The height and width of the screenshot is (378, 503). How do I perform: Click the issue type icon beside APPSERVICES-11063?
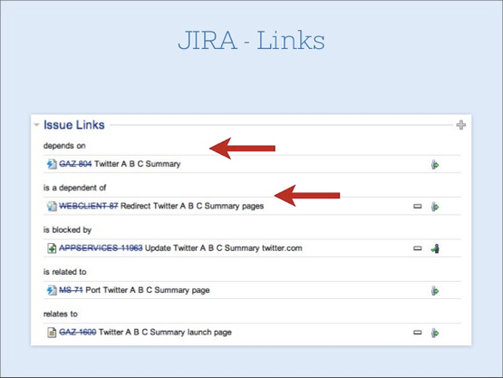point(51,248)
